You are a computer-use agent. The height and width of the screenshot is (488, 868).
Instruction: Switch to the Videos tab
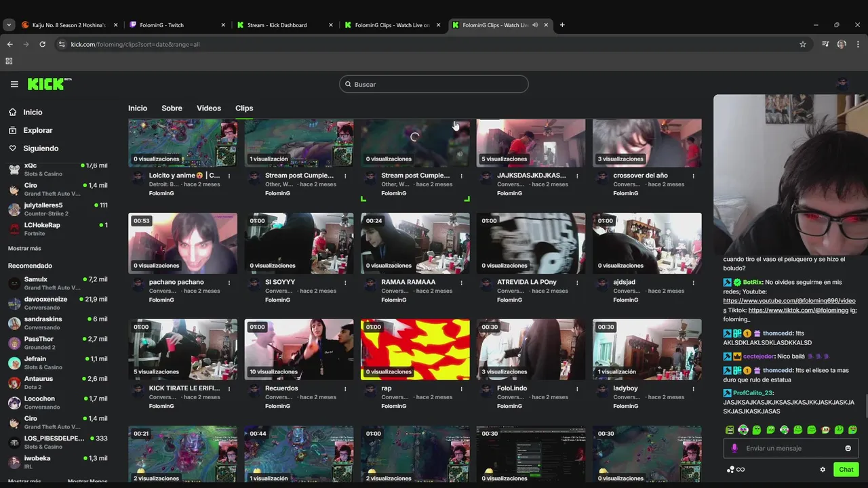point(209,108)
